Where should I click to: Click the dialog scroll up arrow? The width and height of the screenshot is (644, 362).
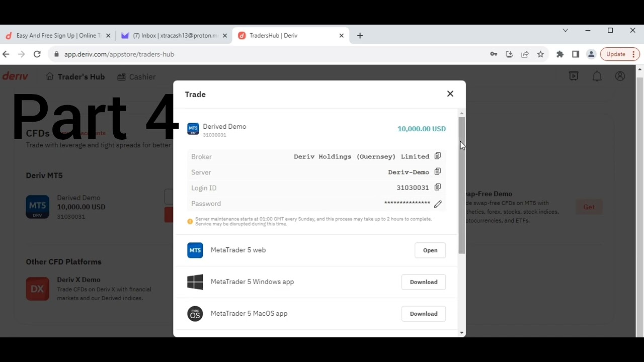462,114
